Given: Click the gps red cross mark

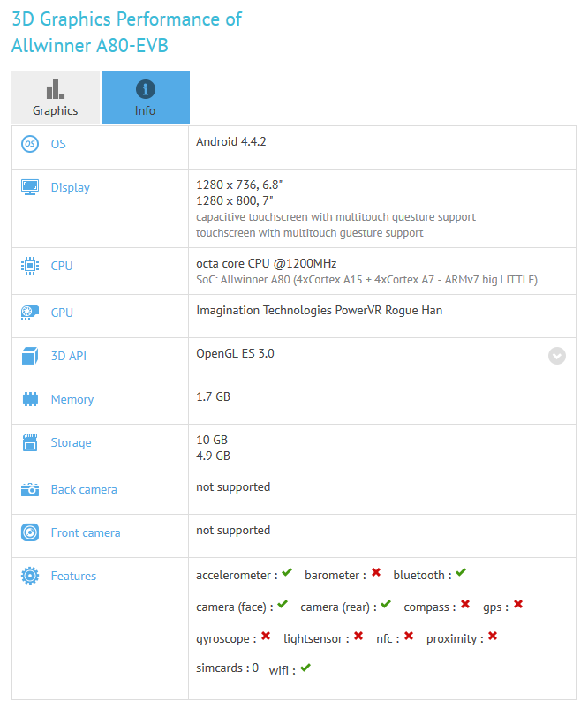Looking at the screenshot, I should [518, 604].
